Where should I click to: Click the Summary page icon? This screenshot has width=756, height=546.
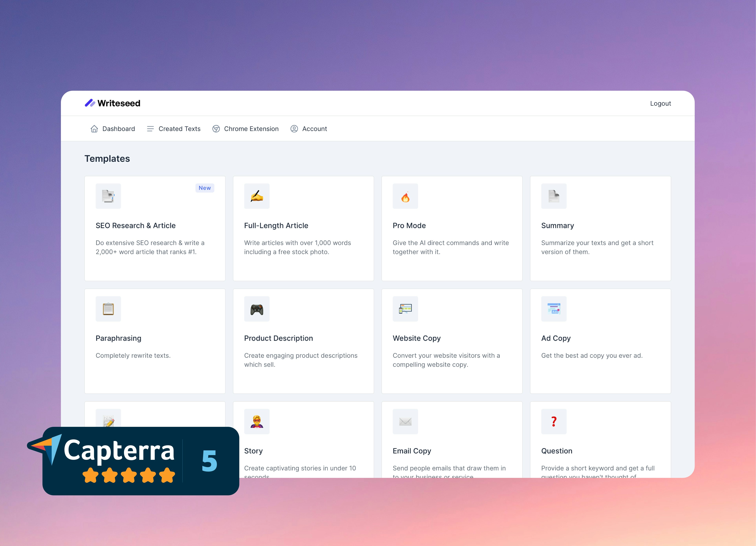click(x=554, y=196)
